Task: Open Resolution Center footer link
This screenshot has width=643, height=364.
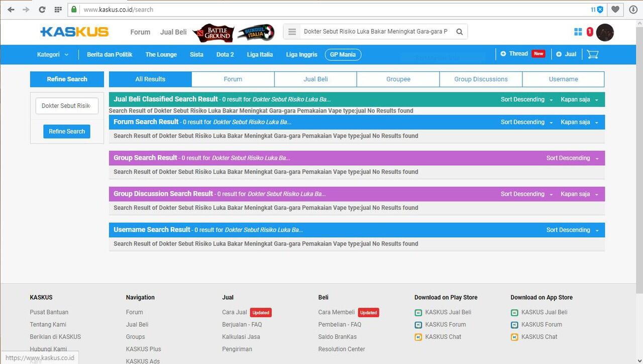Action: pos(342,349)
